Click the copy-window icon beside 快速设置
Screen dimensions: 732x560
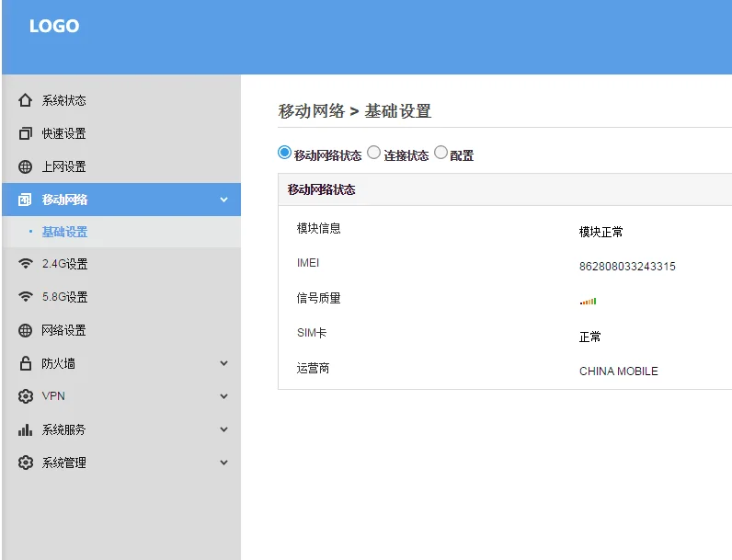pyautogui.click(x=25, y=133)
